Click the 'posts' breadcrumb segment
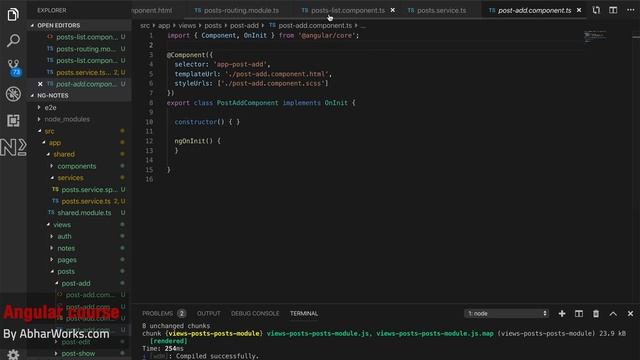640x360 pixels. 213,25
